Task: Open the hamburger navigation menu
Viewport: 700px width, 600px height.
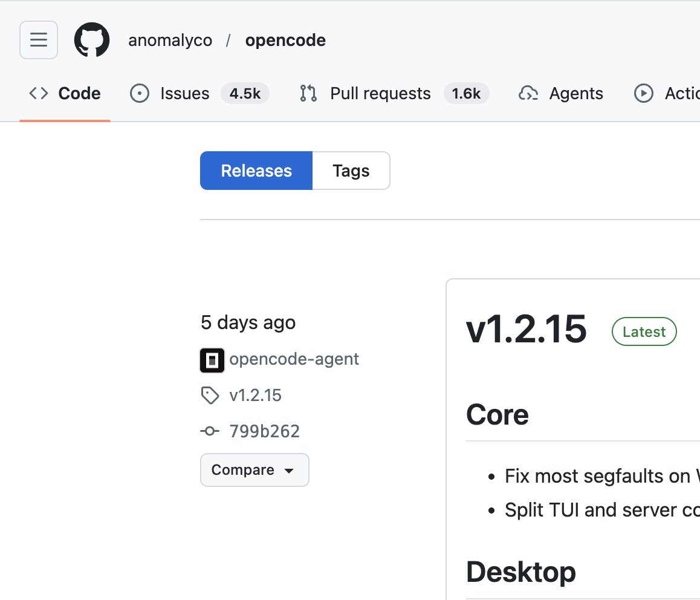Action: pos(39,40)
